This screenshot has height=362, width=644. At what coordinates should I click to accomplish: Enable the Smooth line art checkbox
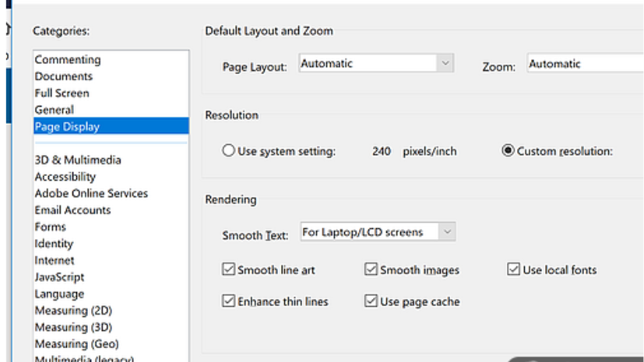(229, 270)
